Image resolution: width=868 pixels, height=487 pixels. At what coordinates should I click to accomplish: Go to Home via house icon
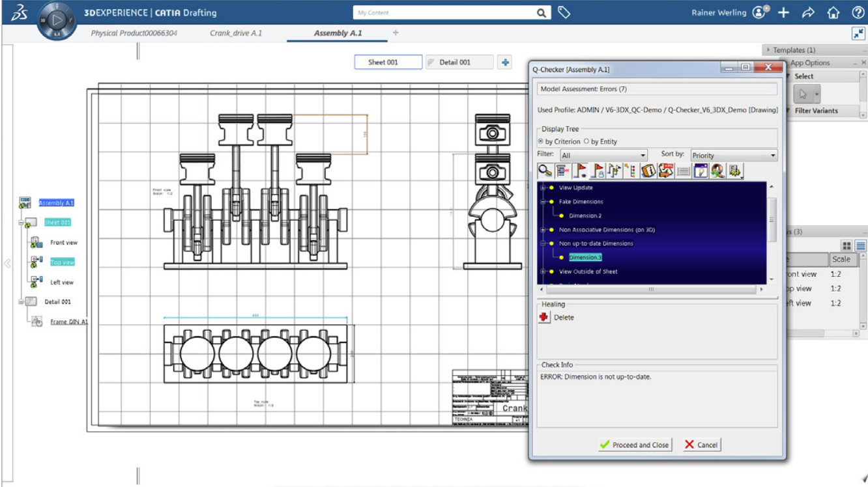tap(833, 12)
